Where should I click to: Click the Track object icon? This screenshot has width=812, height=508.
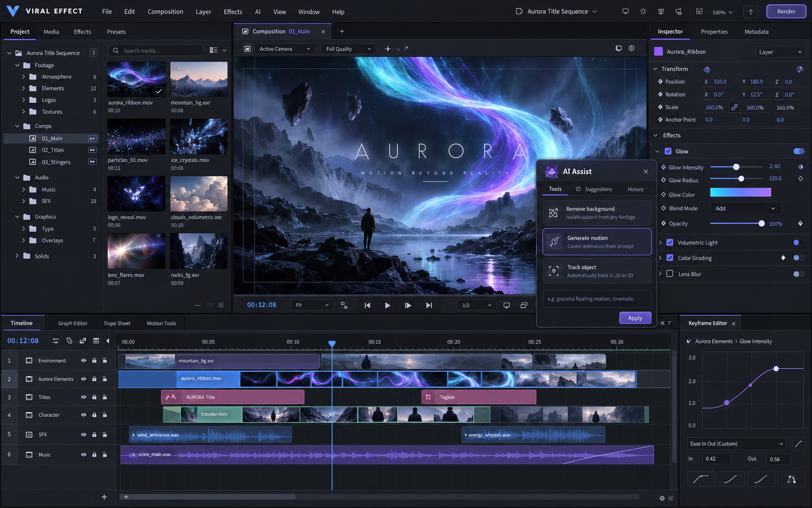coord(554,271)
